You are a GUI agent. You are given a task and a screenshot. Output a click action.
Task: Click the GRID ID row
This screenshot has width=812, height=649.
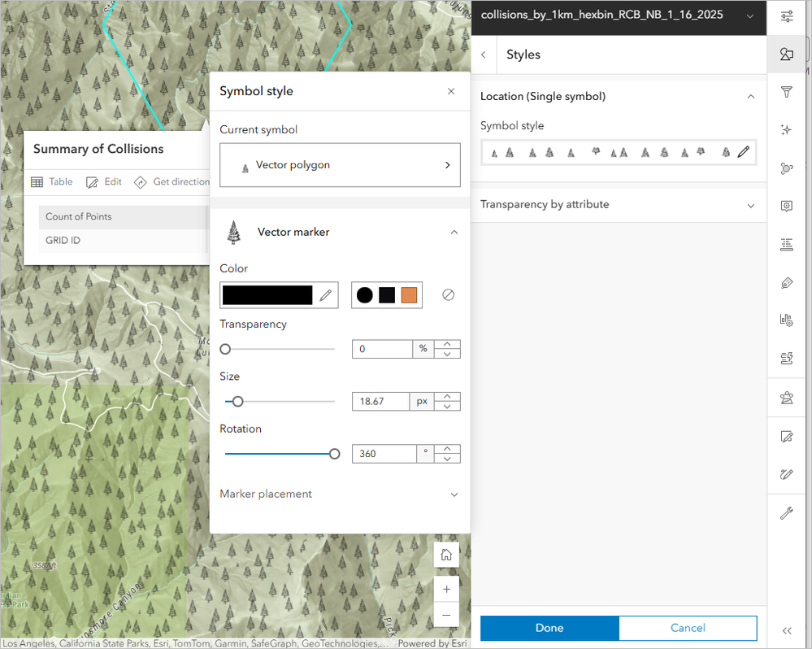(124, 241)
